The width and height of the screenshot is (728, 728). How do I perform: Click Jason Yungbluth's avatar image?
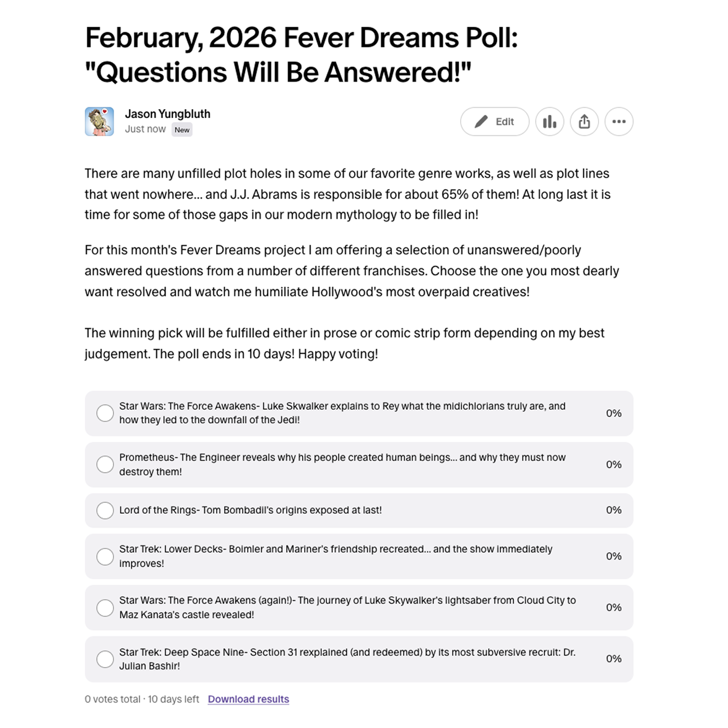(99, 122)
